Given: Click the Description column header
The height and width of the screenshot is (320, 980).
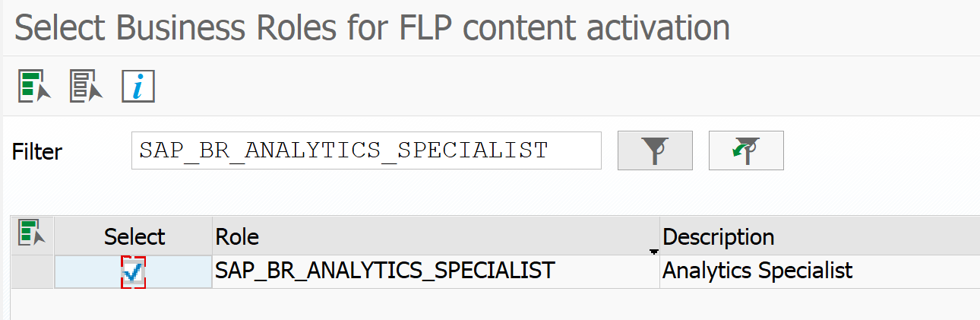Looking at the screenshot, I should [820, 236].
